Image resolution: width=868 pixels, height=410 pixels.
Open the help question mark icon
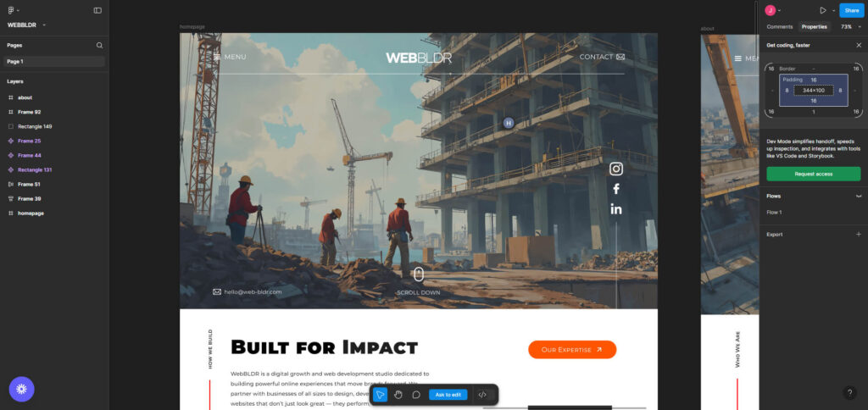[x=849, y=393]
